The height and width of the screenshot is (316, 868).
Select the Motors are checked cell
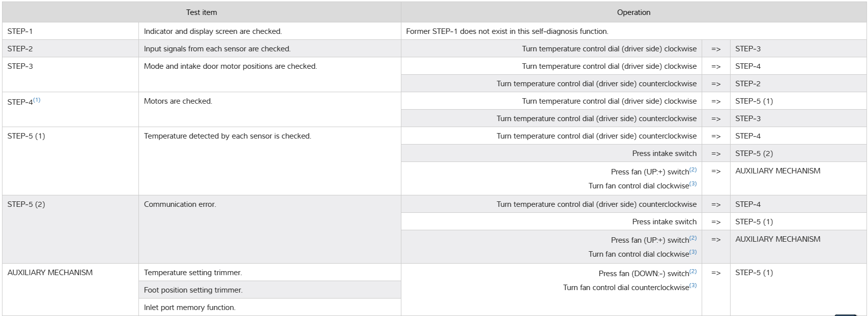(x=178, y=101)
